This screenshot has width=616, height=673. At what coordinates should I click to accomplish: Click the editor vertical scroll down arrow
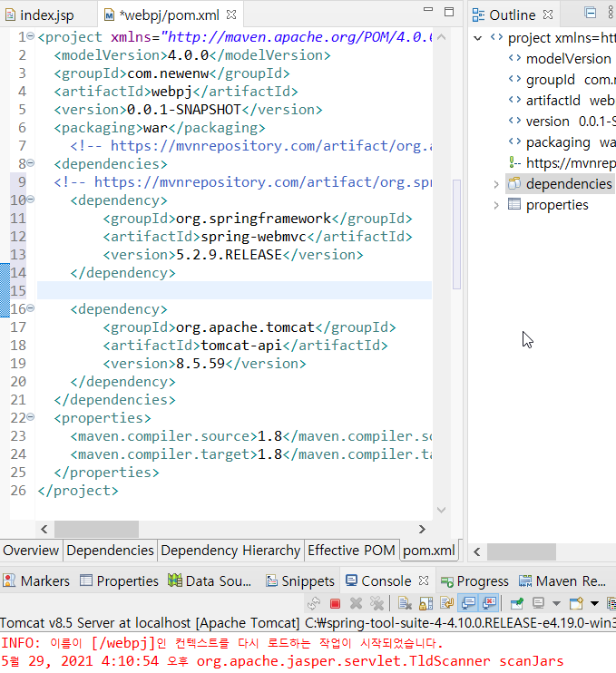click(441, 510)
